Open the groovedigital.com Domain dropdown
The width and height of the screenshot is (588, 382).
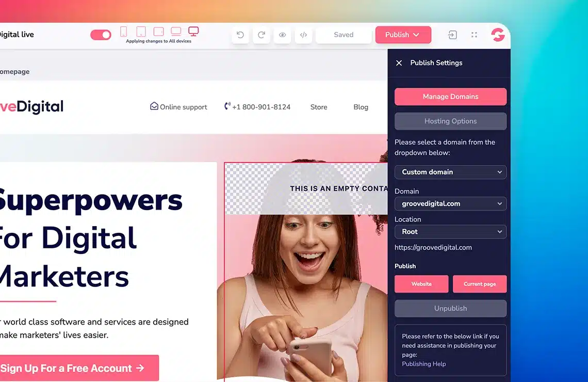(450, 204)
